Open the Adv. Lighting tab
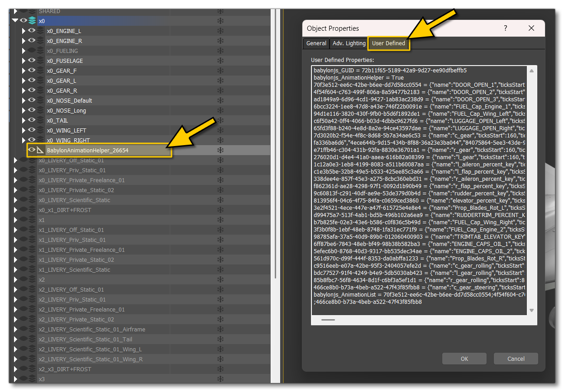 349,43
